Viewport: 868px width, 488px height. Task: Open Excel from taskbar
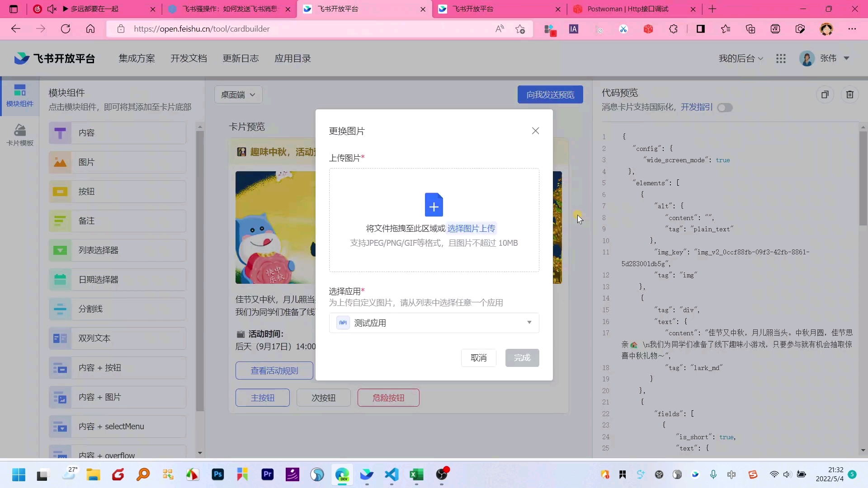click(416, 474)
